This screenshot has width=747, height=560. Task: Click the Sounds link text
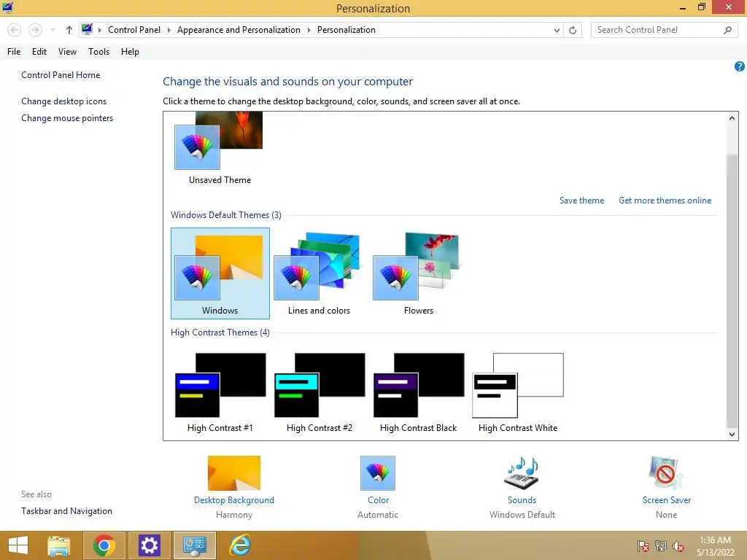click(522, 500)
